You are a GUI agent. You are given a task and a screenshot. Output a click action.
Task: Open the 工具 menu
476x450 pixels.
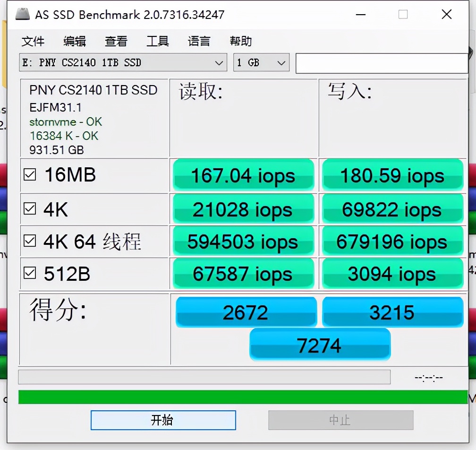[x=157, y=42]
